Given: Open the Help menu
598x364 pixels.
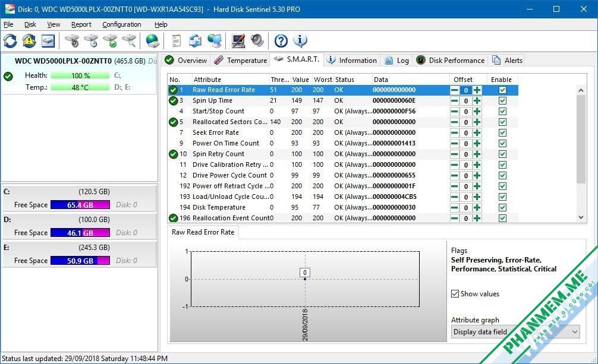Looking at the screenshot, I should tap(161, 24).
